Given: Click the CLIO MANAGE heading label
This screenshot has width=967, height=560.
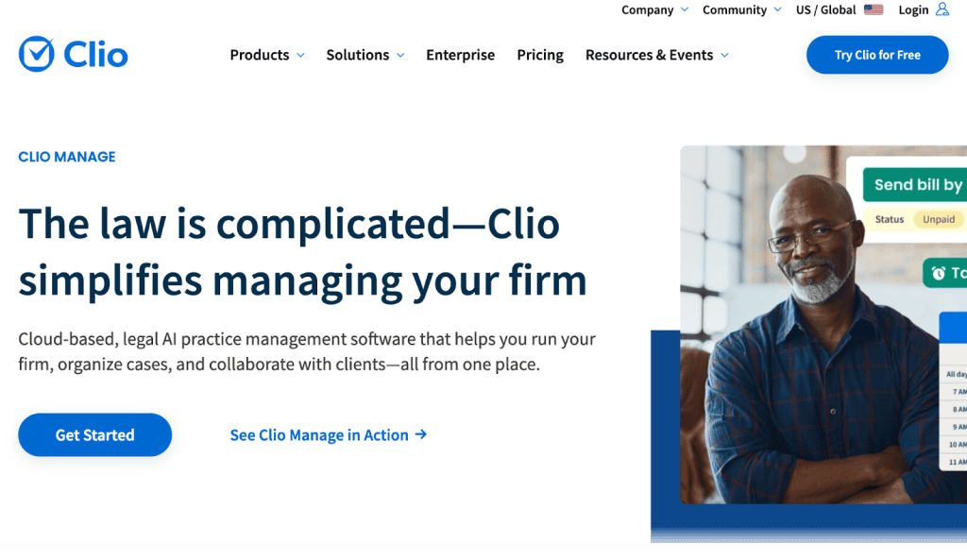Looking at the screenshot, I should click(66, 156).
